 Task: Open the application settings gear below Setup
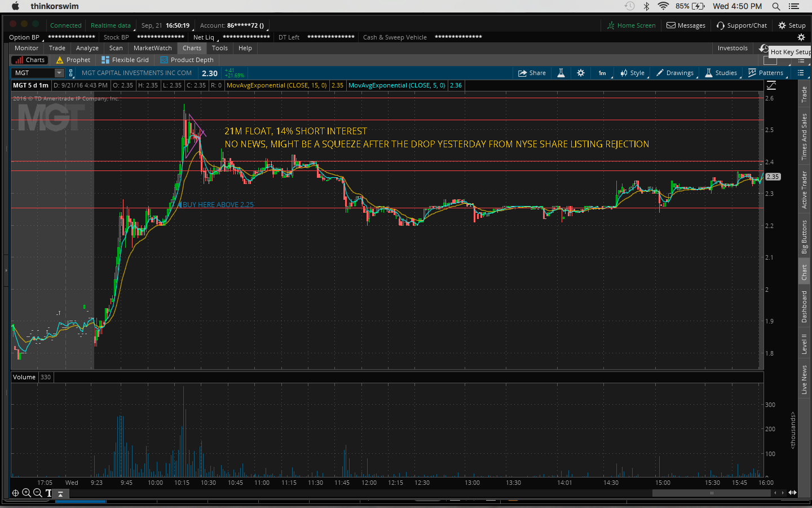pos(801,37)
